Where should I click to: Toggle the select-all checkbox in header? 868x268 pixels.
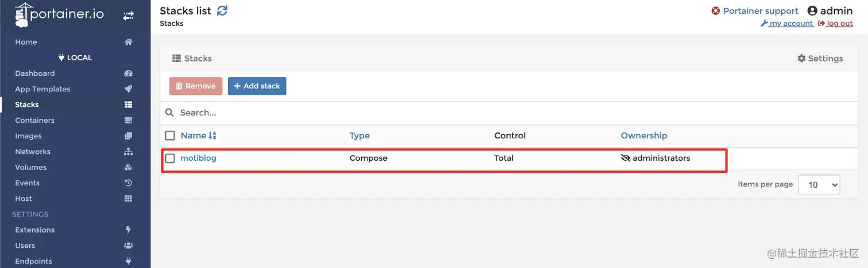point(170,135)
